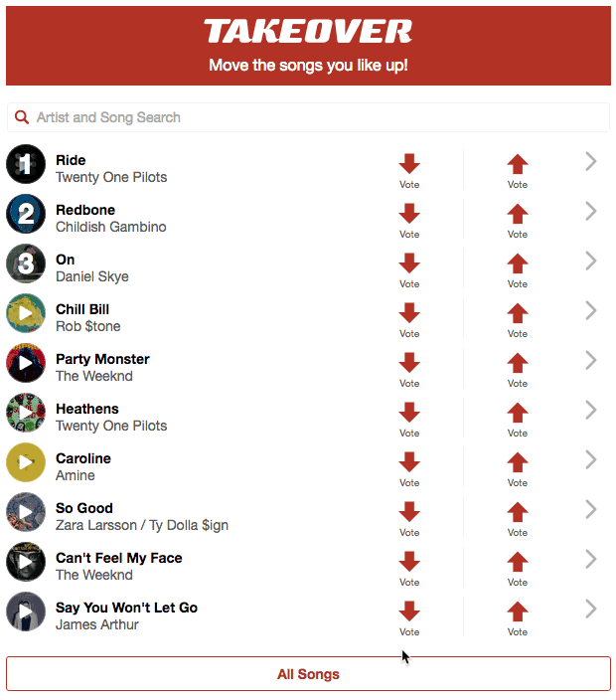Open details chevron for Ride
Viewport: 616px width, 700px height.
click(590, 162)
